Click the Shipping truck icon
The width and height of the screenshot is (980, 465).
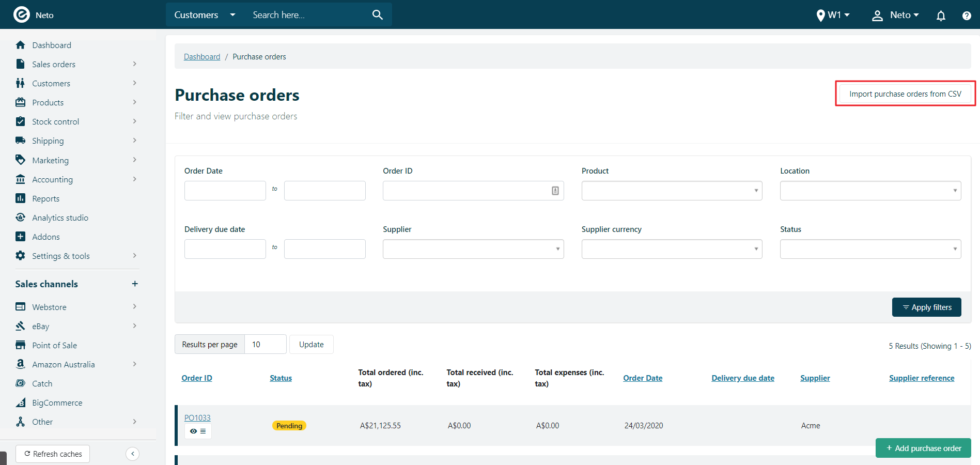click(21, 141)
